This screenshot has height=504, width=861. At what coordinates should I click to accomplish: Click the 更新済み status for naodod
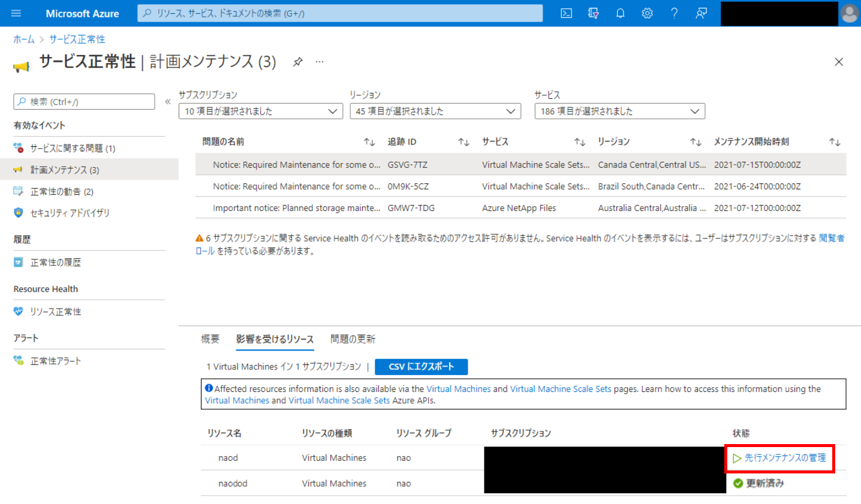(758, 484)
